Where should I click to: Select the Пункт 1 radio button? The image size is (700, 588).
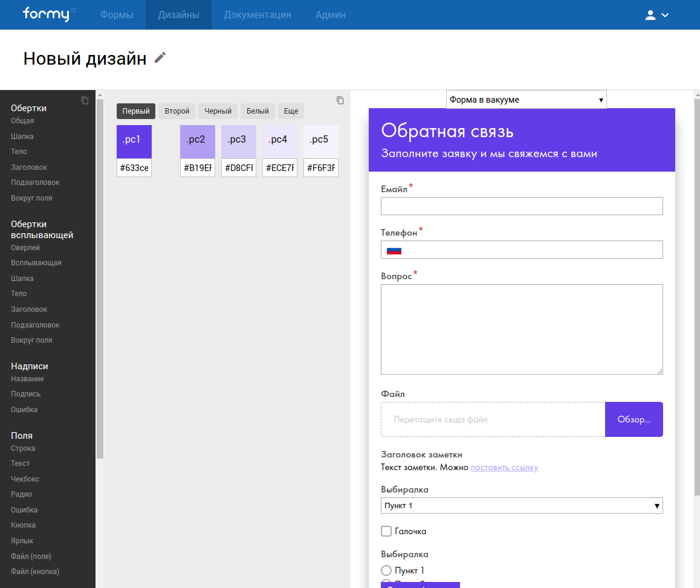pos(386,570)
